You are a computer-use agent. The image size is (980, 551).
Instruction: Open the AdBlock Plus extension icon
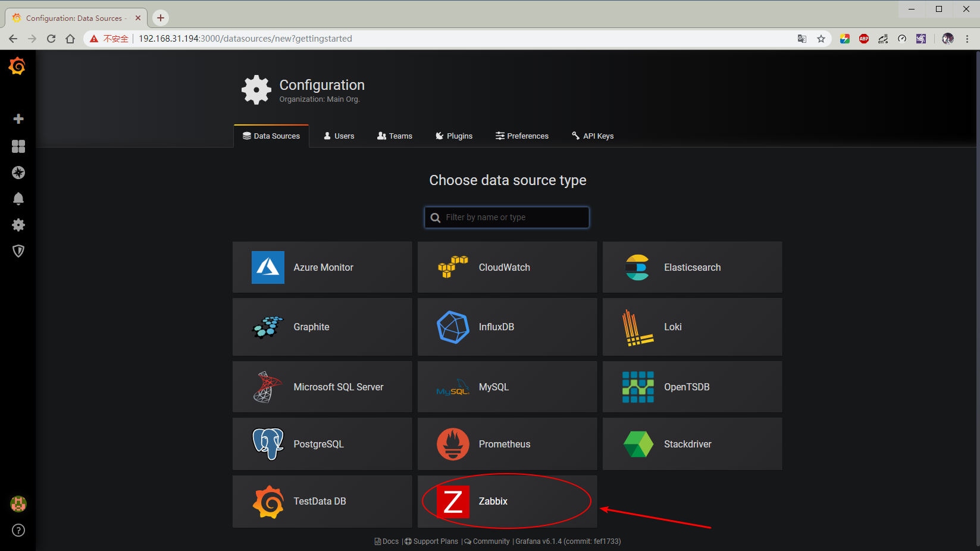[x=864, y=39]
